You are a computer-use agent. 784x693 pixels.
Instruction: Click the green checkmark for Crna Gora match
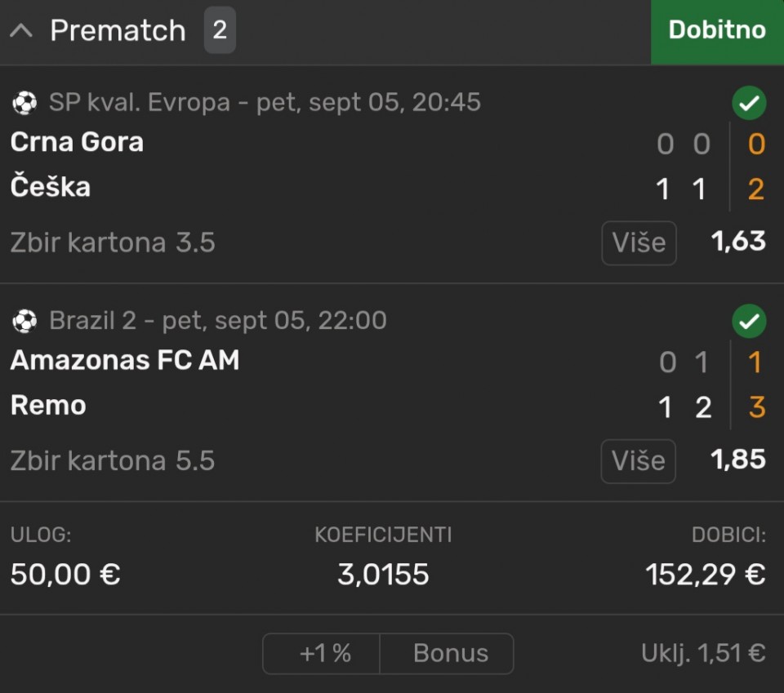point(749,104)
